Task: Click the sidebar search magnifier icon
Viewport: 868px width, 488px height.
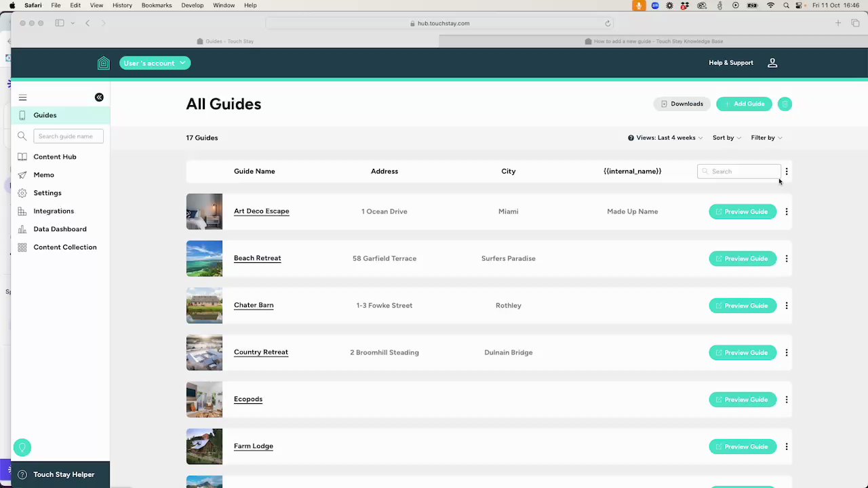Action: click(x=22, y=136)
